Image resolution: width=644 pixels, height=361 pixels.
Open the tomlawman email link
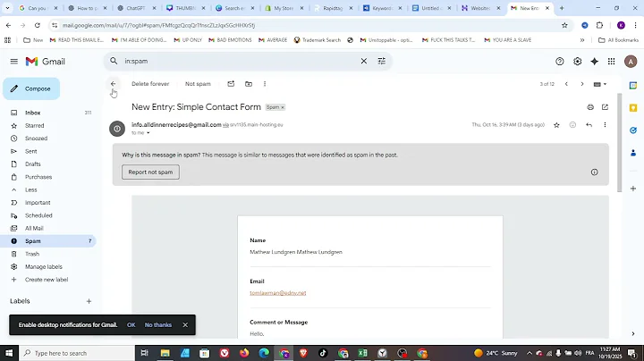(x=278, y=293)
